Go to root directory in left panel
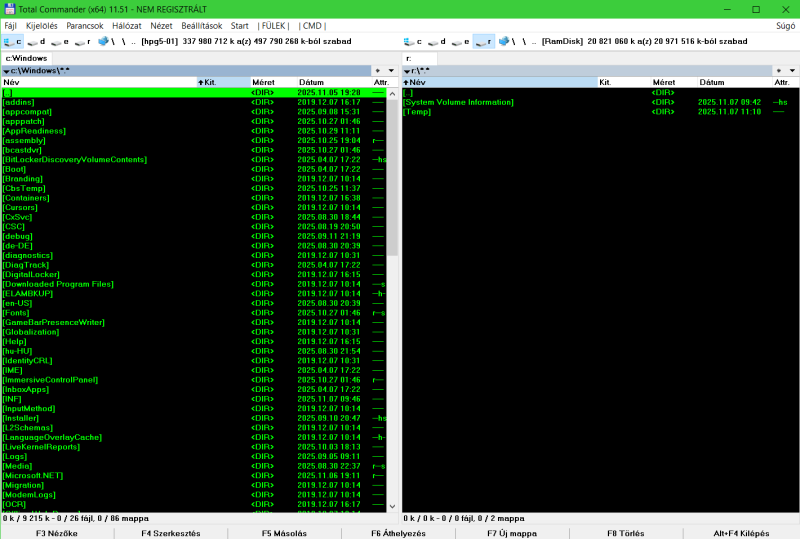The width and height of the screenshot is (800, 539). [123, 41]
